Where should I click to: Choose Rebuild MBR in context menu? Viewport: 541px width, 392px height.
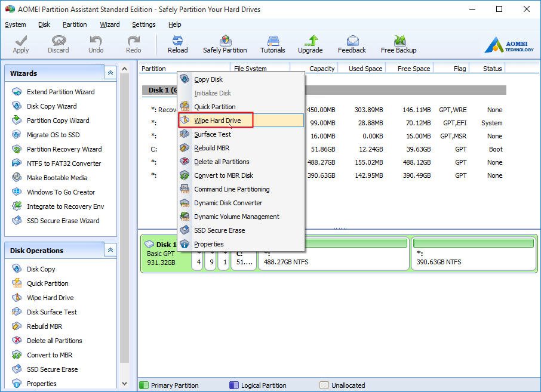tap(241, 148)
